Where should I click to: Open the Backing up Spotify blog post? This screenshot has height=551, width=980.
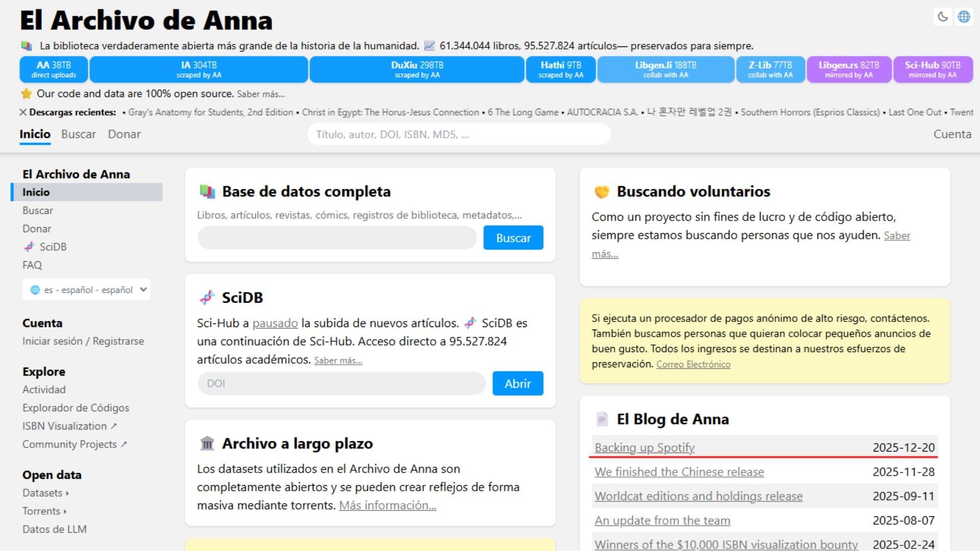tap(644, 447)
